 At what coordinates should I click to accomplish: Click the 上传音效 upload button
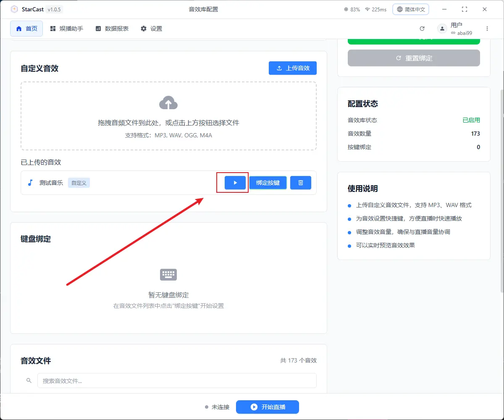[x=292, y=68]
